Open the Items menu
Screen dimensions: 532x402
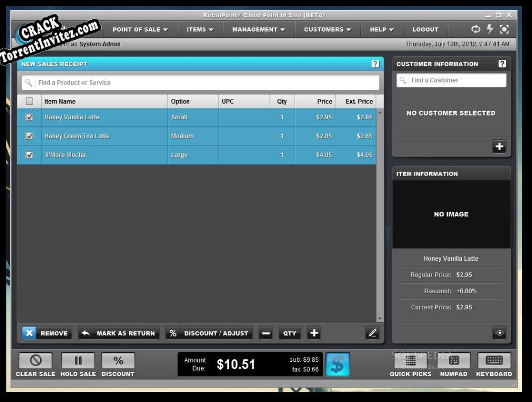click(x=200, y=29)
